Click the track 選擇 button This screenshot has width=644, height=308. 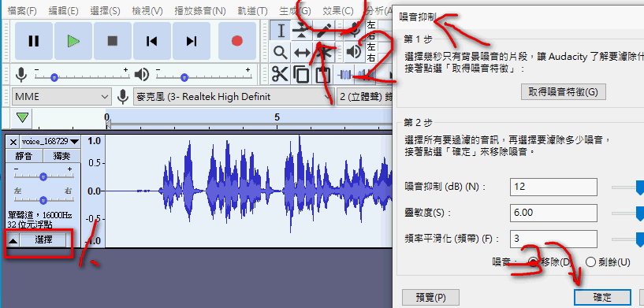(43, 240)
